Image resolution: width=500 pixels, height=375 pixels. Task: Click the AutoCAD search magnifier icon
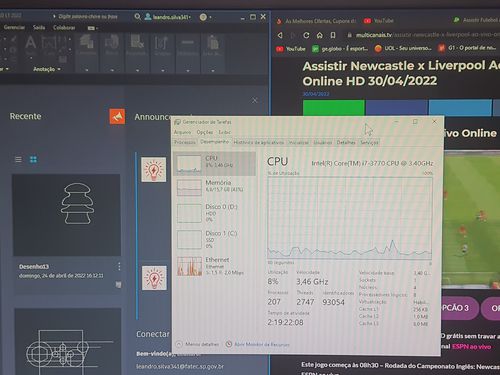(137, 16)
